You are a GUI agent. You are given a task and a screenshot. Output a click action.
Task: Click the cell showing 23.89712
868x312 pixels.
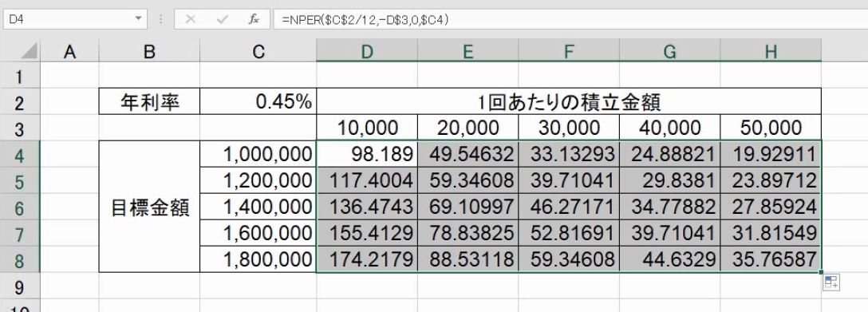pyautogui.click(x=771, y=180)
